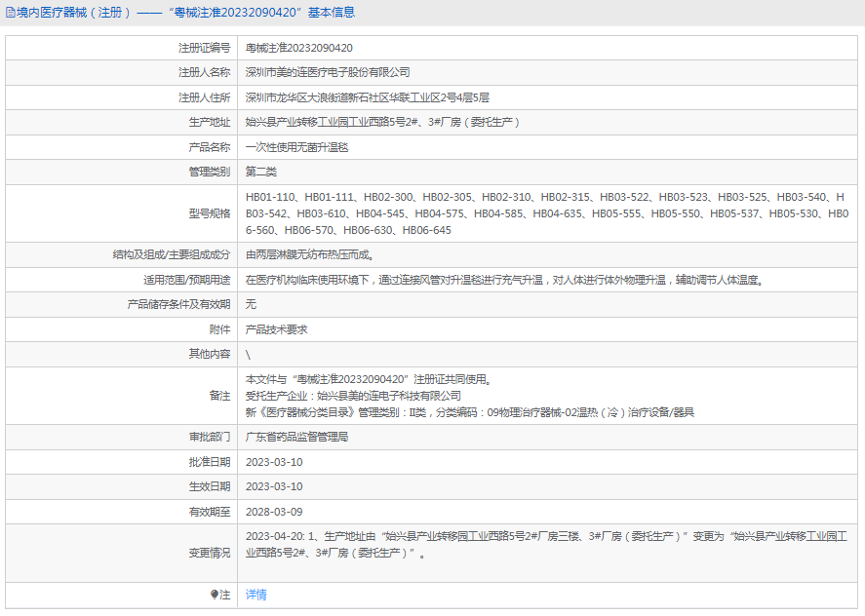Select product name 一次性使用无菌升温毯
This screenshot has width=865, height=616.
(296, 147)
